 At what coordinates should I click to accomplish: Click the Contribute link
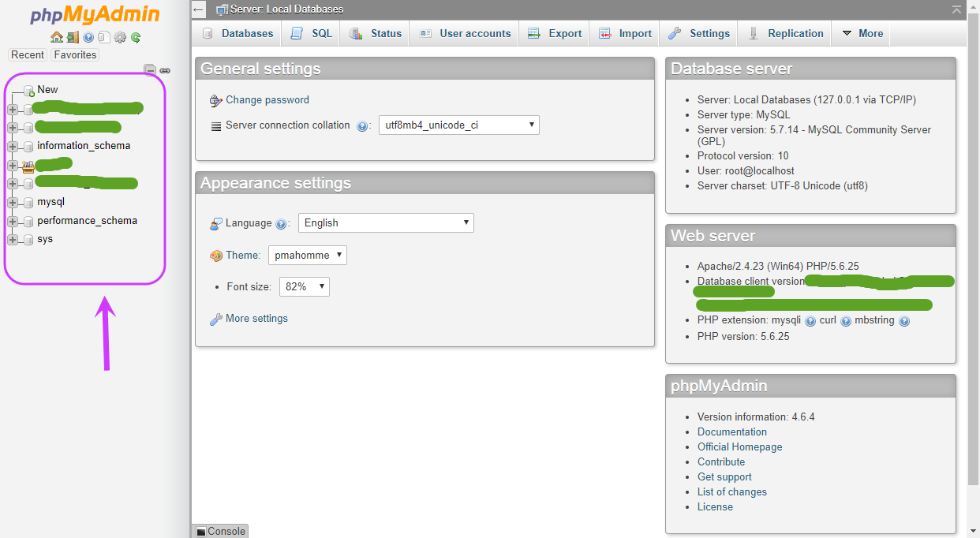(721, 462)
